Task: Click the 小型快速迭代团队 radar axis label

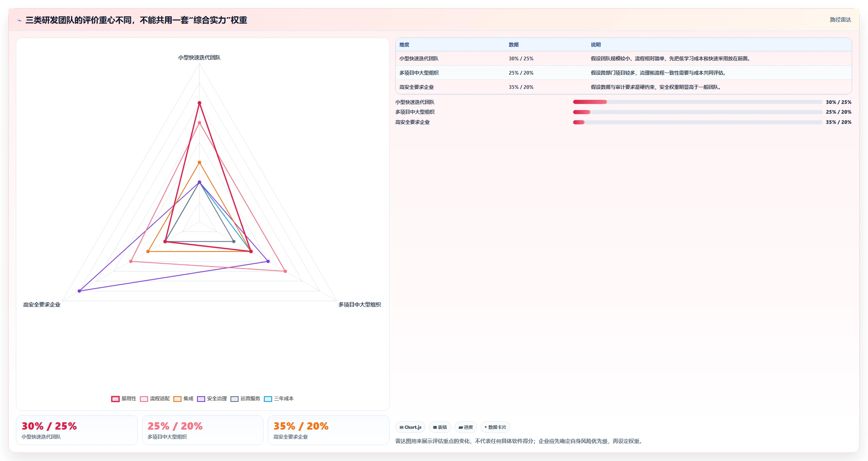Action: [x=199, y=57]
